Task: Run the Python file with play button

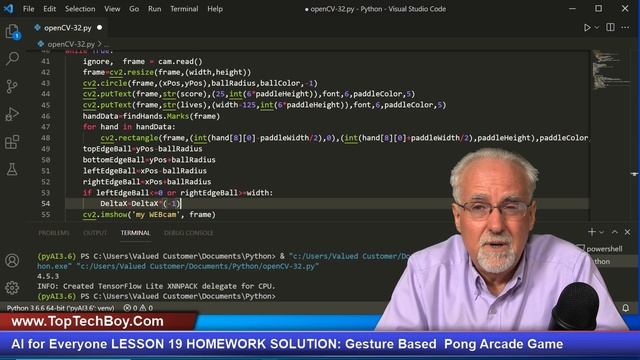Action: [587, 28]
